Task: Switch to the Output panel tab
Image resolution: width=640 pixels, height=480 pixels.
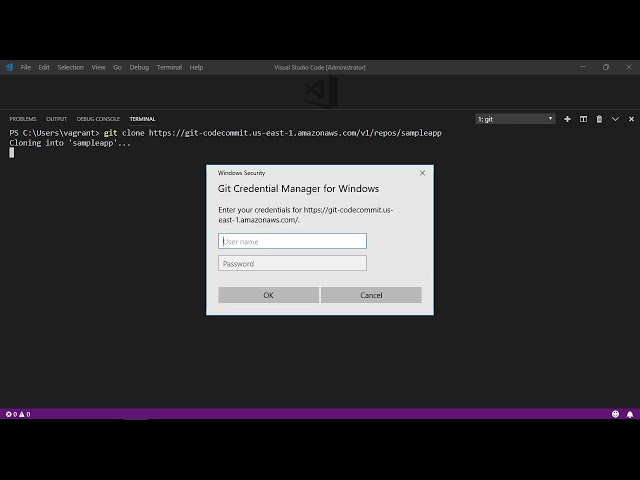Action: (56, 119)
